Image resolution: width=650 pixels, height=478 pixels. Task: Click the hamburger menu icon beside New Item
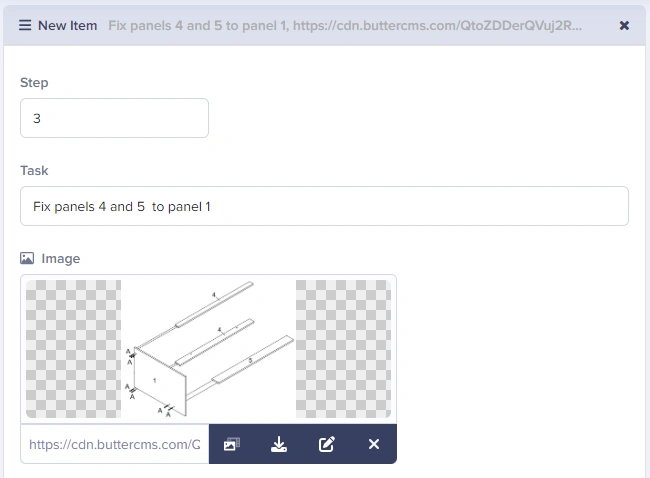click(25, 26)
